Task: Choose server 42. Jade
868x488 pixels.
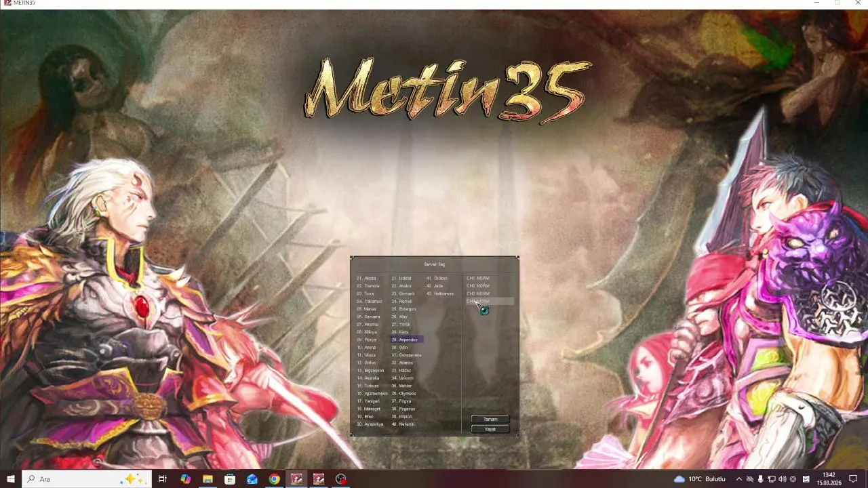Action: (x=434, y=286)
